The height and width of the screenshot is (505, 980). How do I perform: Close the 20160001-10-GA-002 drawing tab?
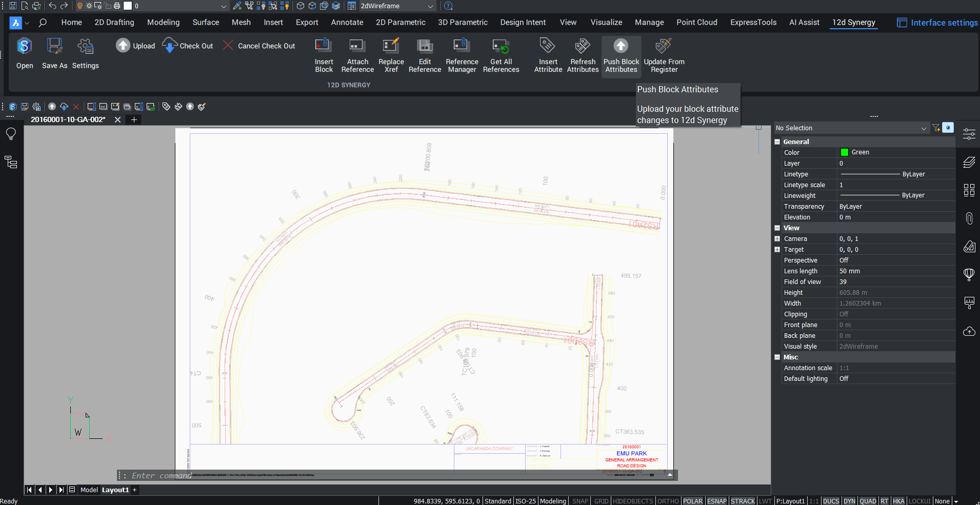click(117, 120)
